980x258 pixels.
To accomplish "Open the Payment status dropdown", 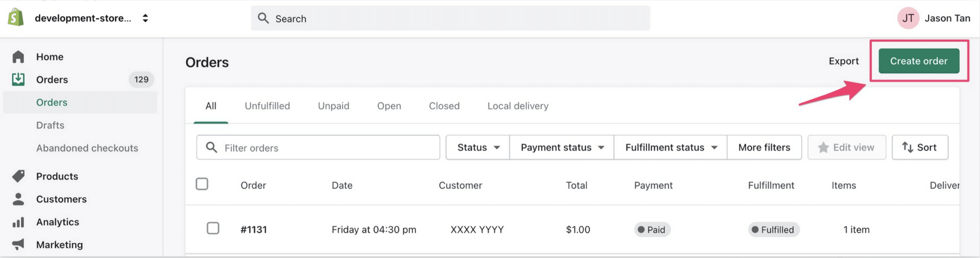I will click(562, 147).
